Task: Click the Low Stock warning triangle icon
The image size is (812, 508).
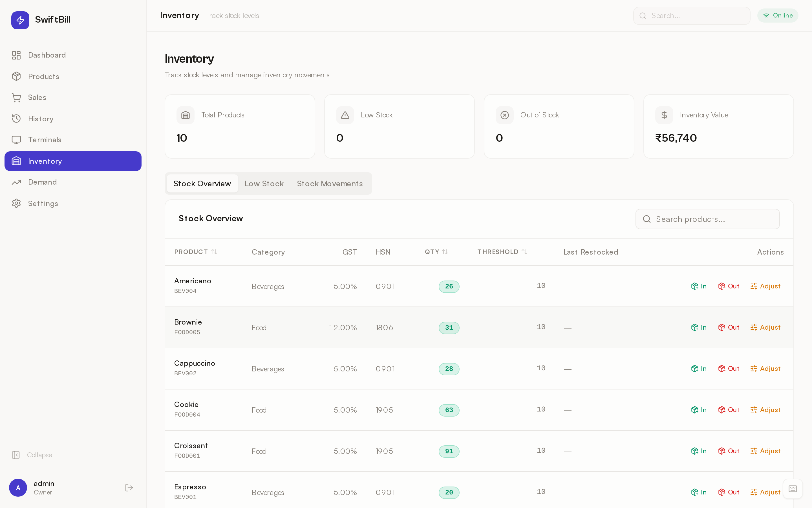Action: pos(345,115)
